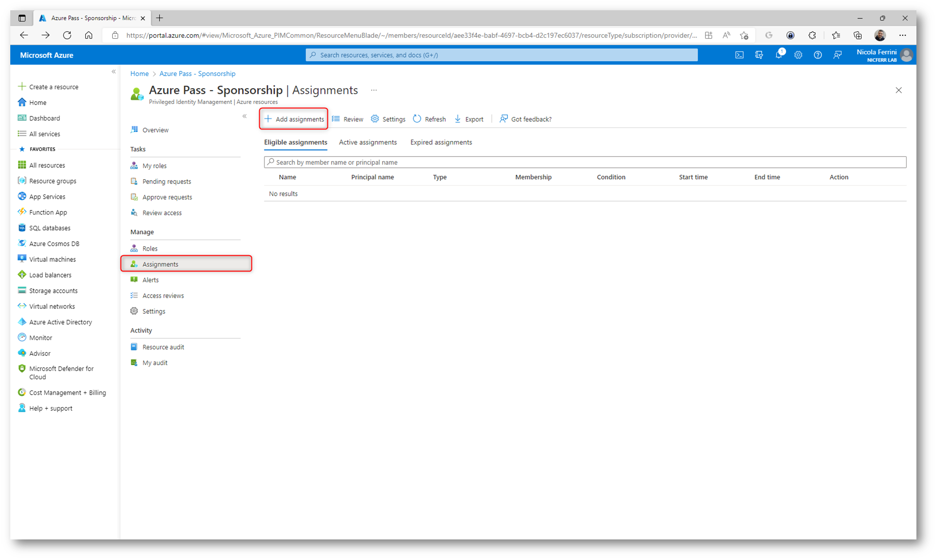Screen dimensions: 937x560
Task: Collapse the PIM resource menu panel
Action: [x=244, y=116]
